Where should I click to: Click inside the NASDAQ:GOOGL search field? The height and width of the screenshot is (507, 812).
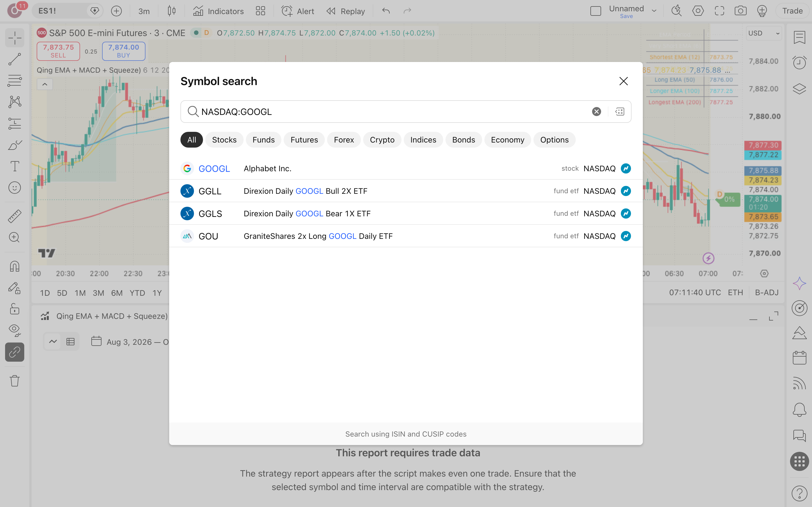tap(392, 112)
